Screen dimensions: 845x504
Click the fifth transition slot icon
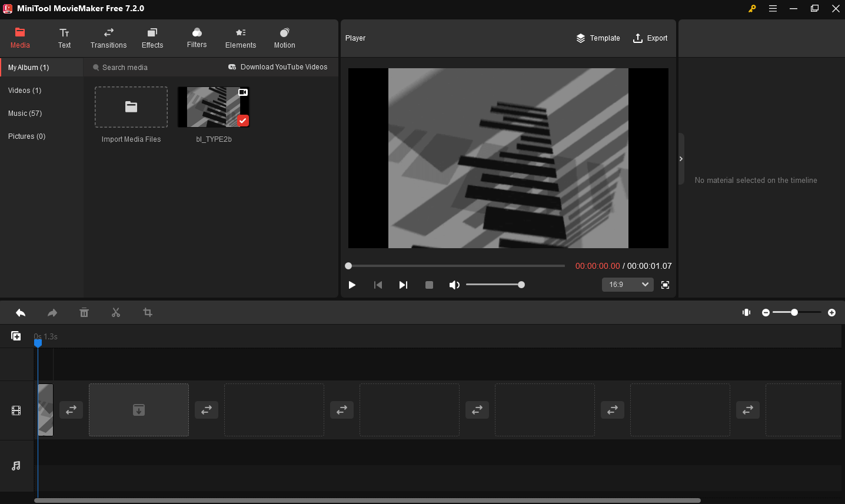[x=613, y=410]
